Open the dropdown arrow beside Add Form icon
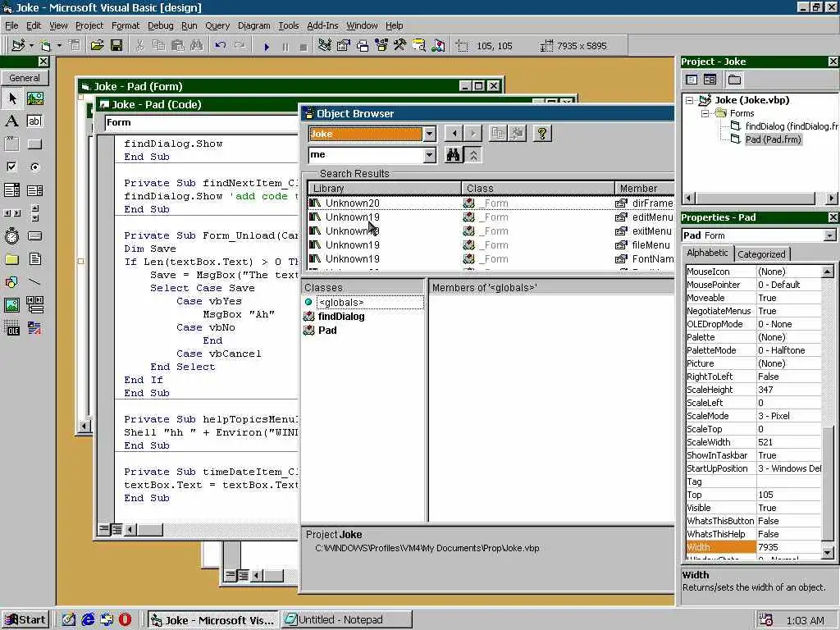The height and width of the screenshot is (630, 840). tap(59, 46)
